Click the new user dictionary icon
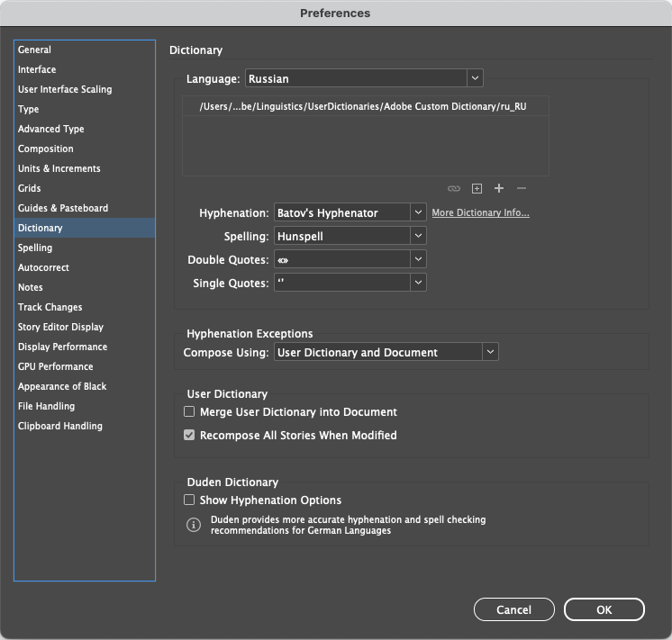Screen dimensions: 672x640 click(x=477, y=188)
